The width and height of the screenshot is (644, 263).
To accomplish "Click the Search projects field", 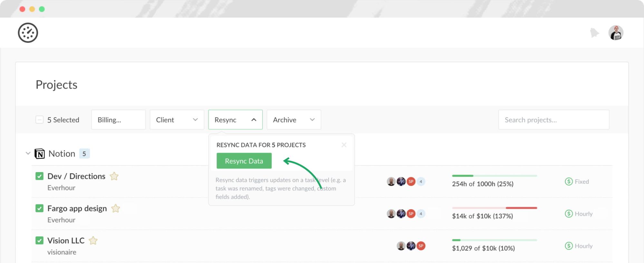I will pyautogui.click(x=553, y=120).
